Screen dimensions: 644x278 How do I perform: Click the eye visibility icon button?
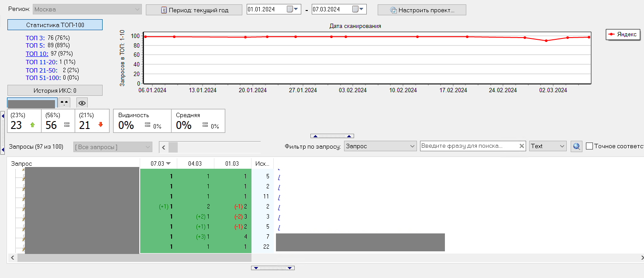pyautogui.click(x=82, y=103)
